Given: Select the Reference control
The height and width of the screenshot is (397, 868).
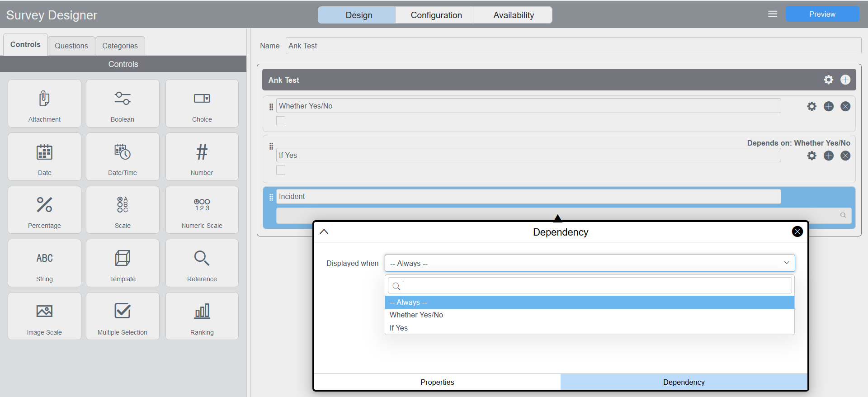Looking at the screenshot, I should coord(202,263).
